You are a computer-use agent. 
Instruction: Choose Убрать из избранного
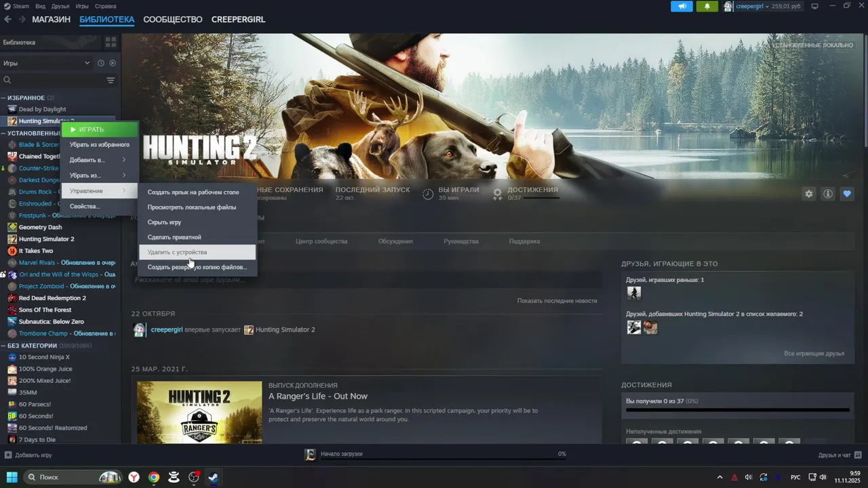(x=100, y=144)
